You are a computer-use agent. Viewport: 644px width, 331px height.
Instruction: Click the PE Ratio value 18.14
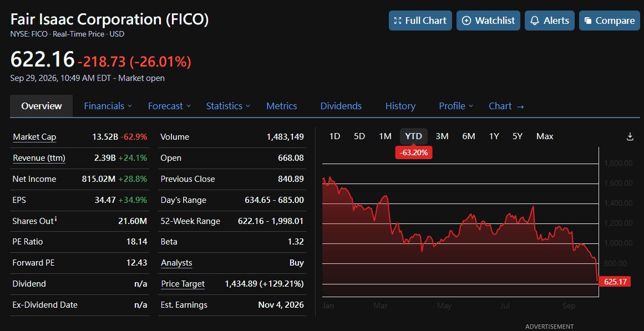coord(137,242)
